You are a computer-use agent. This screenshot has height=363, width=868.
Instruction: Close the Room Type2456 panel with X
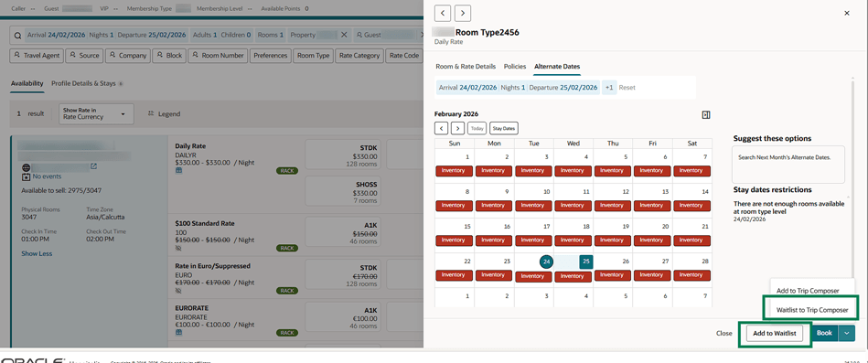[x=846, y=13]
